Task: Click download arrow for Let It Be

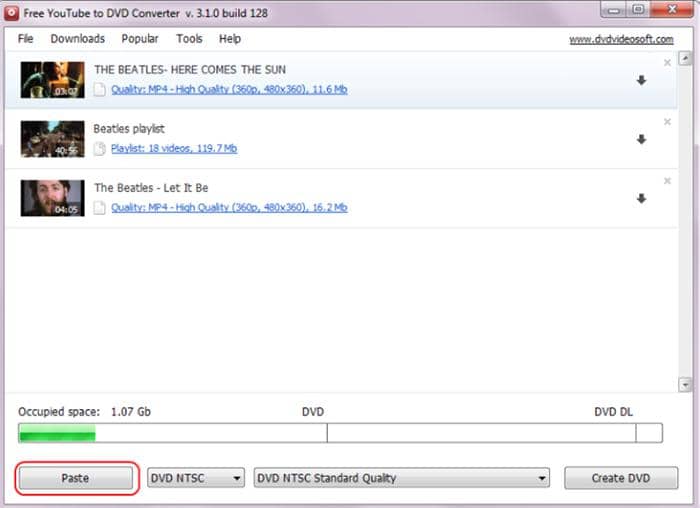Action: [x=642, y=198]
